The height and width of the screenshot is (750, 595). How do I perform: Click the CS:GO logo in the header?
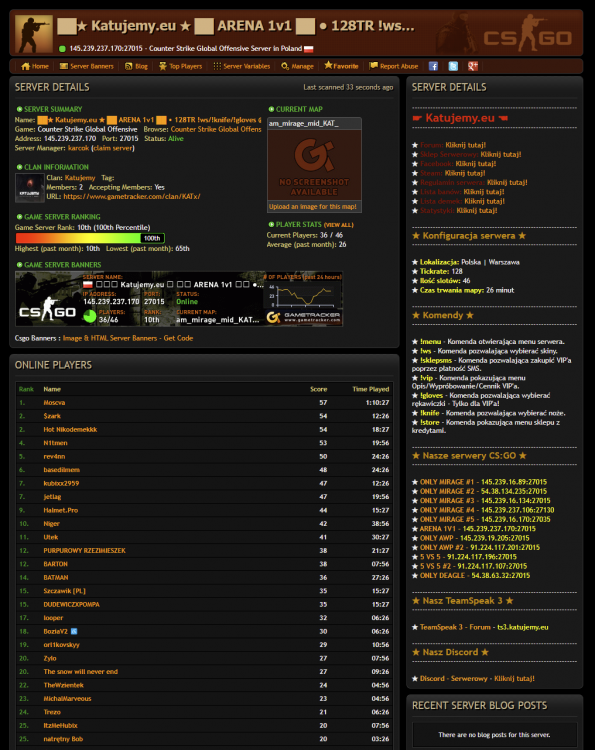point(528,34)
